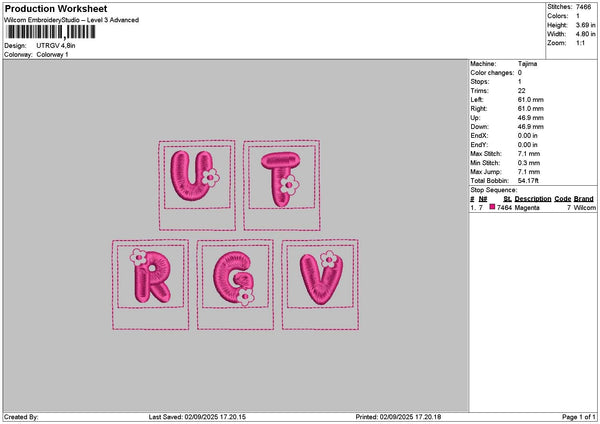Screen dimensions: 600x424
Task: Click the barcode image
Action: coord(51,32)
